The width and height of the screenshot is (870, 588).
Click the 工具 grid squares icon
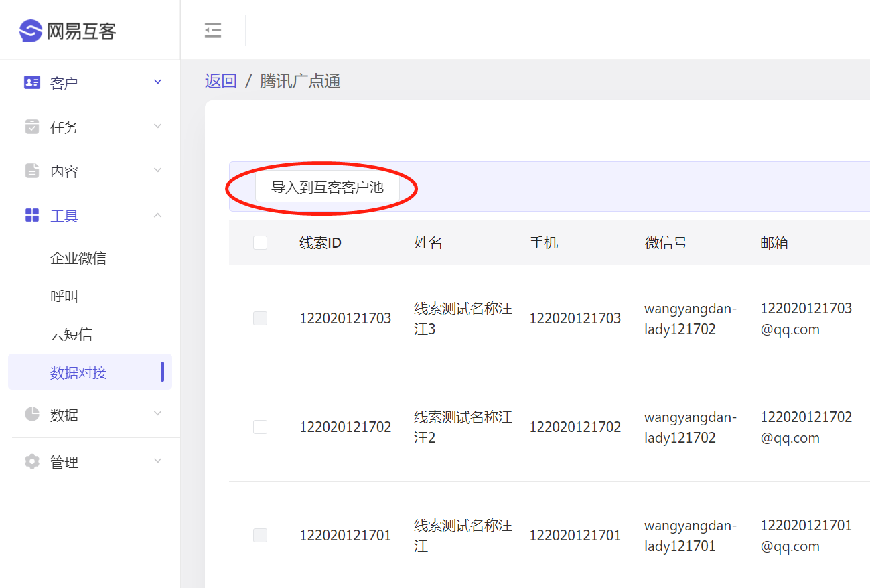point(32,215)
